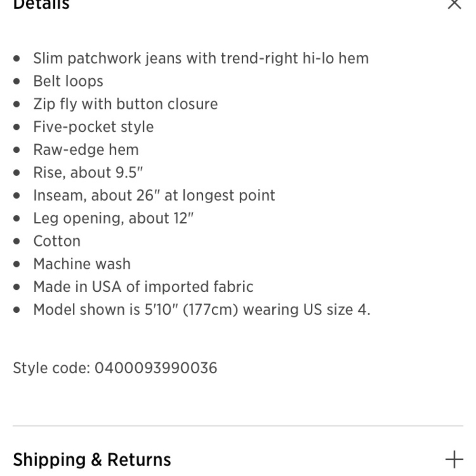Image resolution: width=476 pixels, height=476 pixels.
Task: Click the plus icon beside Shipping & Returns
Action: tap(454, 459)
